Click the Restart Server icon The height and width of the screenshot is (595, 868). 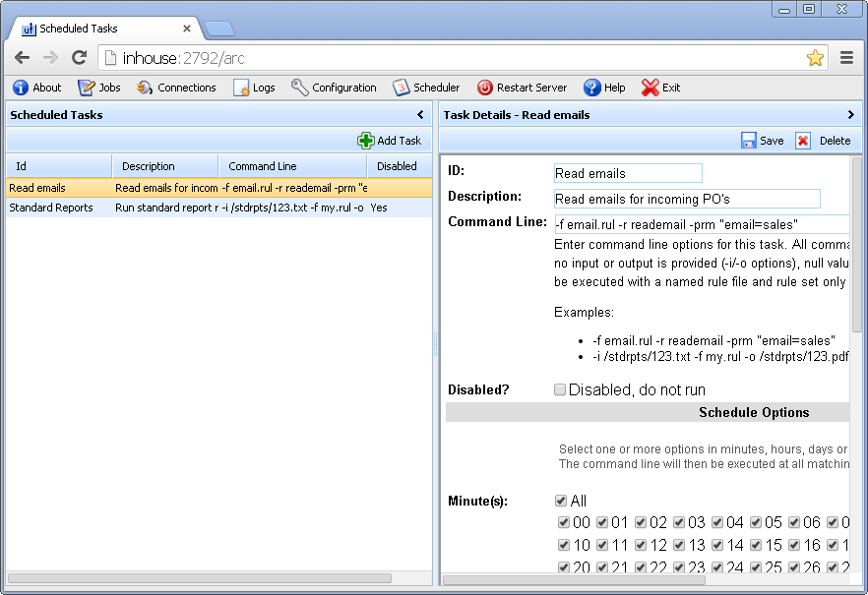pyautogui.click(x=485, y=88)
